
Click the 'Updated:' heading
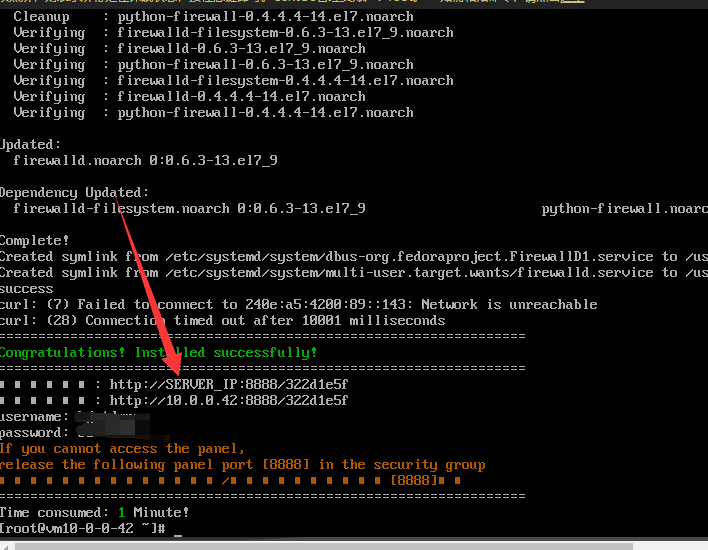click(30, 144)
